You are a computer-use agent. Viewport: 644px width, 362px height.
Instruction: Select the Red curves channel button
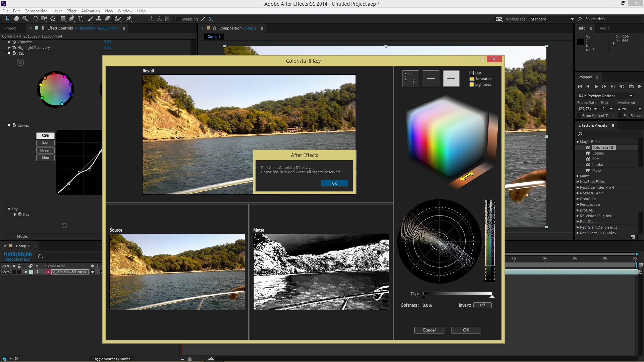pyautogui.click(x=45, y=143)
